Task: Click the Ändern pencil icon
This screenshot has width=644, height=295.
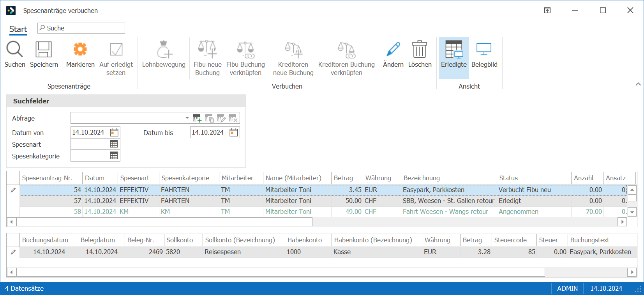Action: (x=393, y=50)
